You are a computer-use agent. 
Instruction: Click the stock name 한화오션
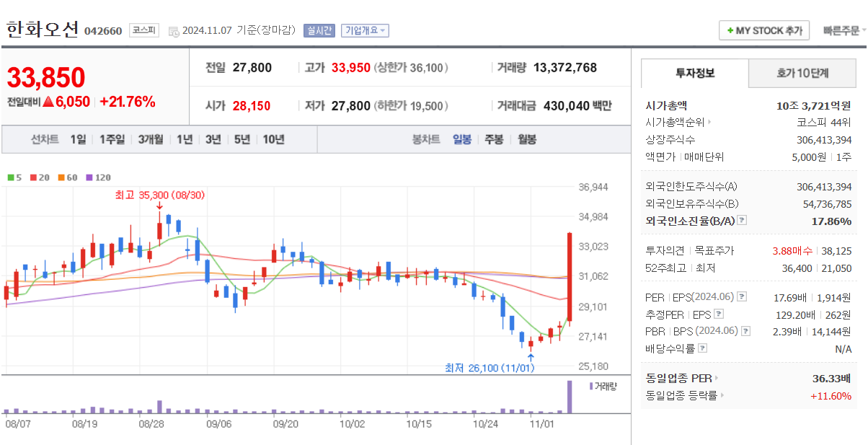click(43, 30)
